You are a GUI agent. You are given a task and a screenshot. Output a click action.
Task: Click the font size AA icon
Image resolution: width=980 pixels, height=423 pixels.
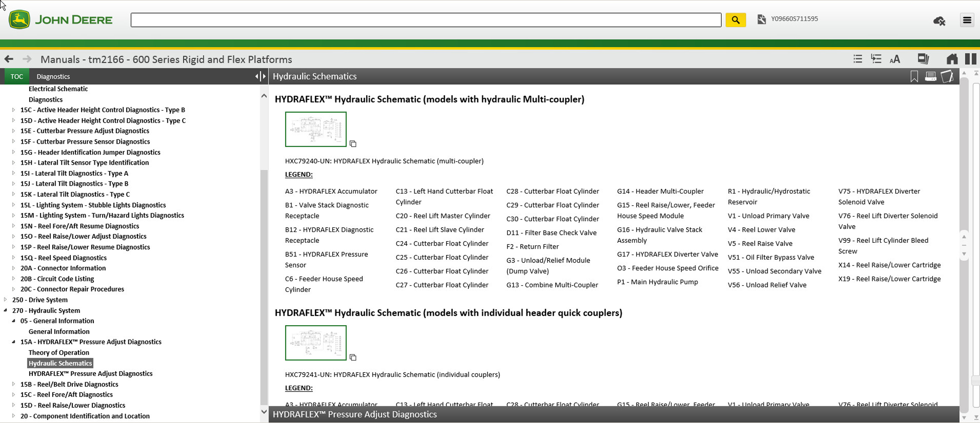(895, 59)
